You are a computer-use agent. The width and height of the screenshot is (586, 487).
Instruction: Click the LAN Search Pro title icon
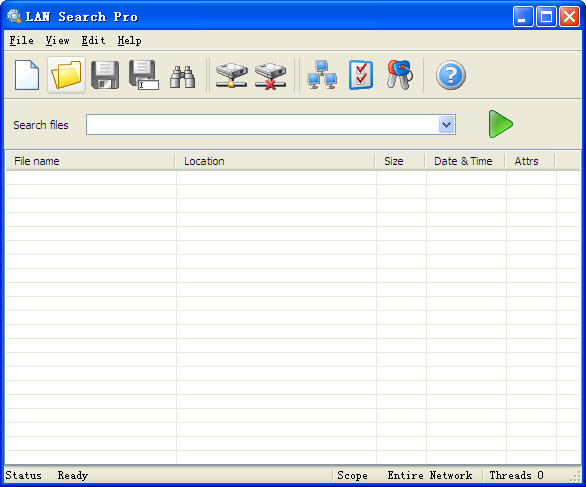pos(14,16)
